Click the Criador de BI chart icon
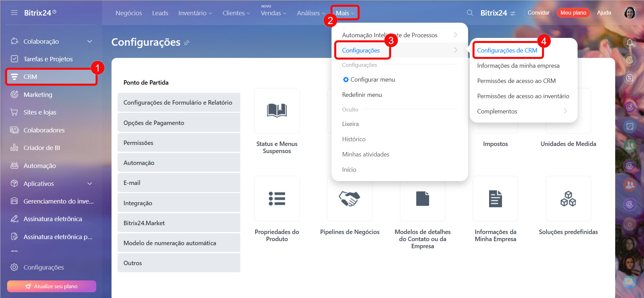 14,148
